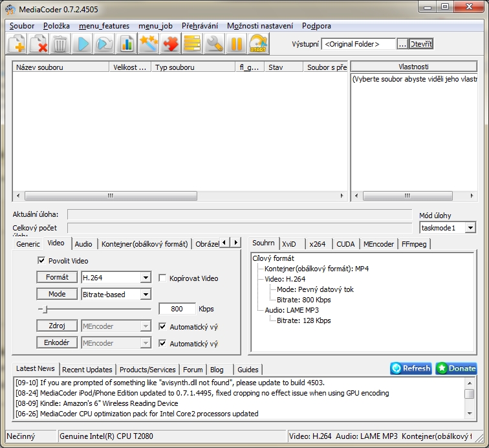Switch to the XviD tab
Screen dimensions: 489x448
(288, 244)
